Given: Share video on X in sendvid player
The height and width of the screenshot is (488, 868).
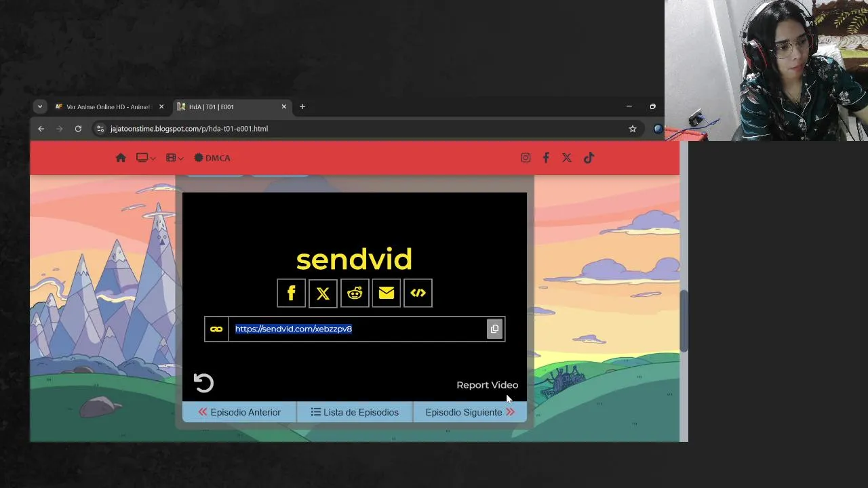Looking at the screenshot, I should pos(323,293).
